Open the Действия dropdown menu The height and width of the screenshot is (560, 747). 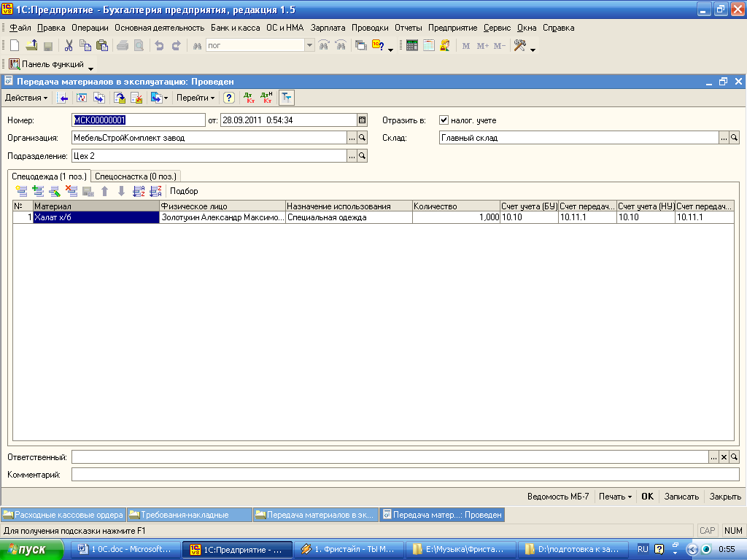click(26, 98)
